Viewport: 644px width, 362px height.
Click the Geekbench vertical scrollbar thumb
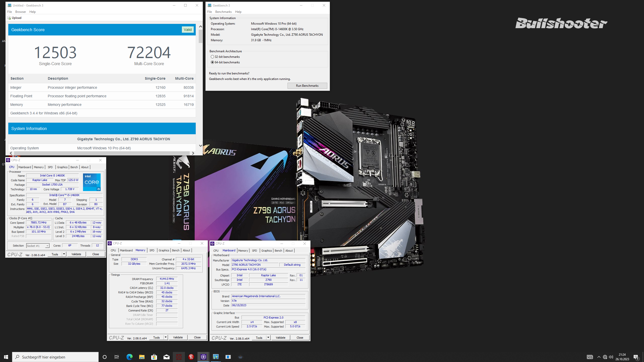point(200,36)
